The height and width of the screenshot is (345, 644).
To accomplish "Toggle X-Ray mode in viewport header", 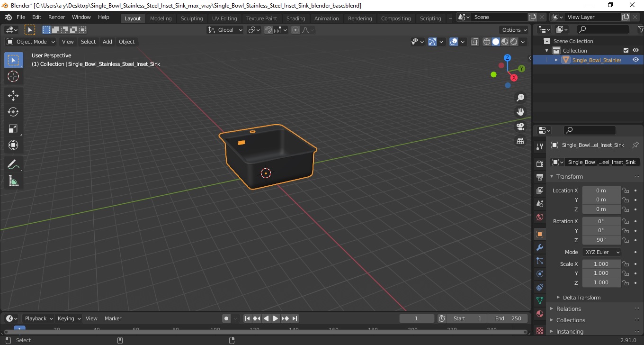I will tap(475, 42).
